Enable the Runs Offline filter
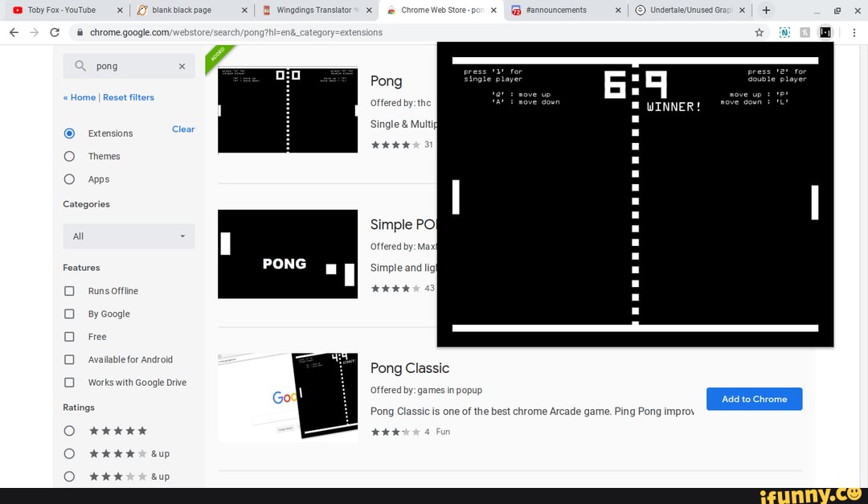This screenshot has width=868, height=504. tap(69, 290)
